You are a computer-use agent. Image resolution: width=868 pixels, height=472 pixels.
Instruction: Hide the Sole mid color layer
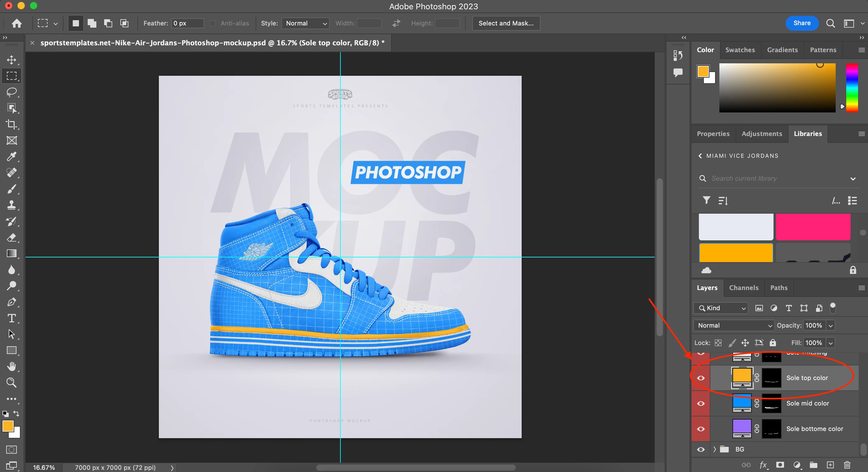click(700, 403)
